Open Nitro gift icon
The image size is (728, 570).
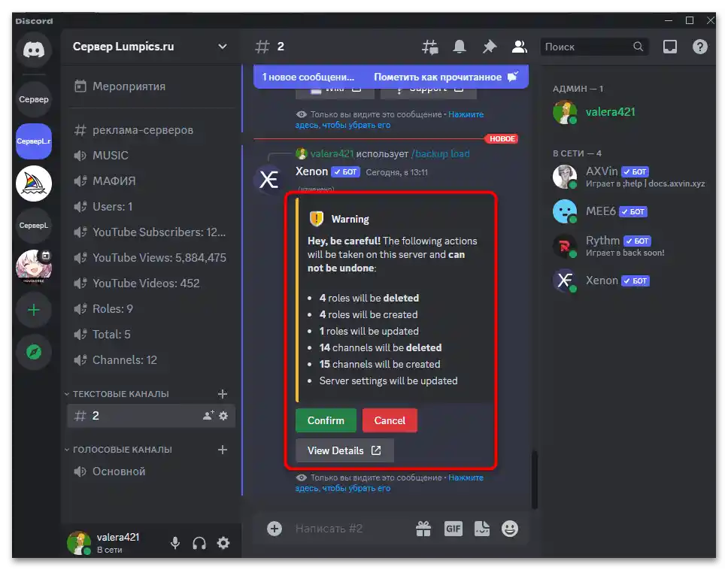(x=423, y=529)
